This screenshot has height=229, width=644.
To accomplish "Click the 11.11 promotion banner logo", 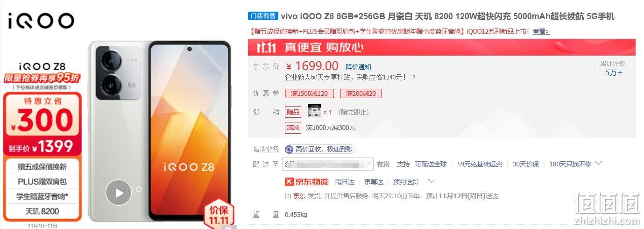I will [268, 47].
